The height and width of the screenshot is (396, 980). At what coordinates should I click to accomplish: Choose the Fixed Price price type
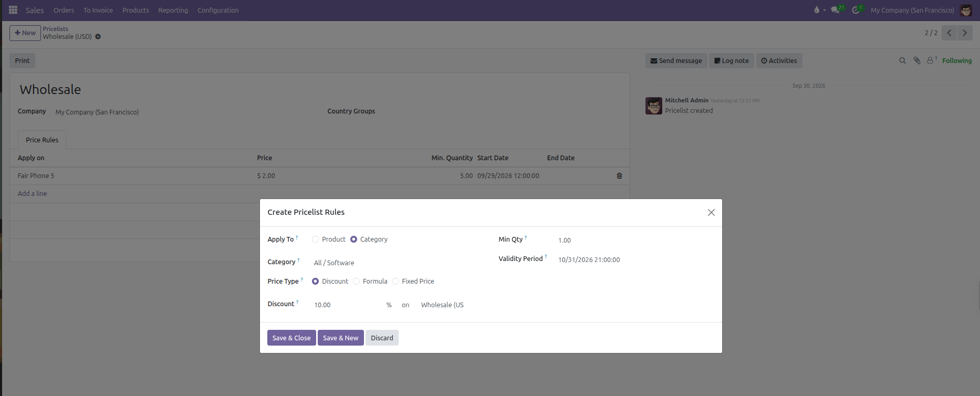click(395, 282)
